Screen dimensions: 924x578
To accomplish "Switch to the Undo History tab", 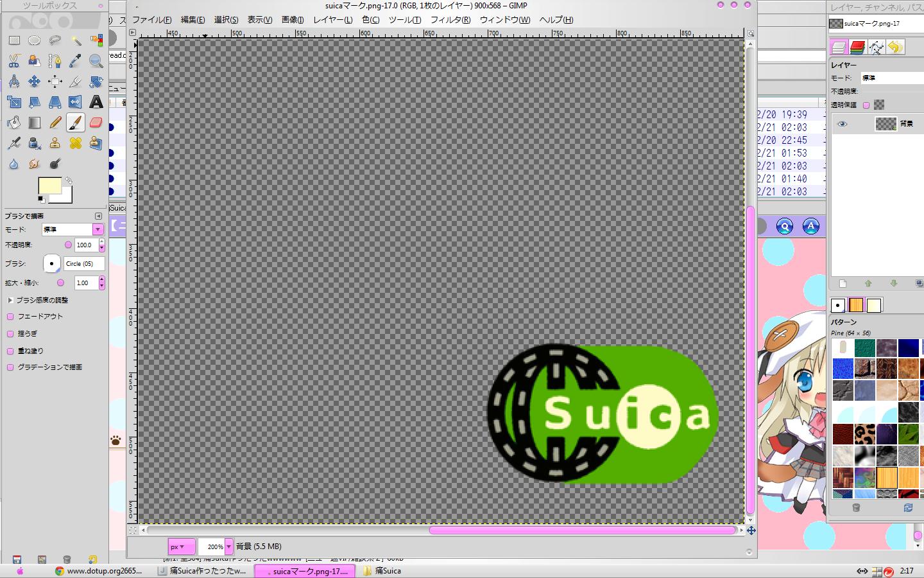I will coord(895,47).
